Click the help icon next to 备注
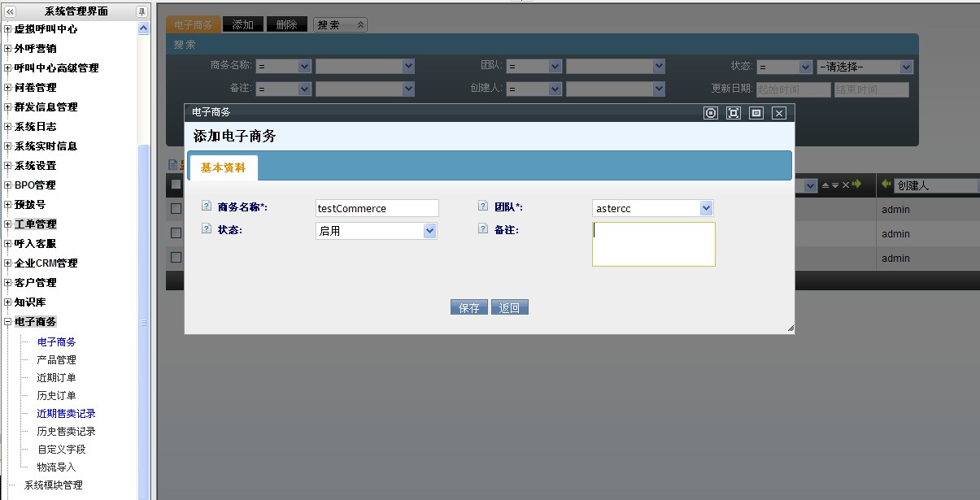This screenshot has width=980, height=500. (483, 229)
